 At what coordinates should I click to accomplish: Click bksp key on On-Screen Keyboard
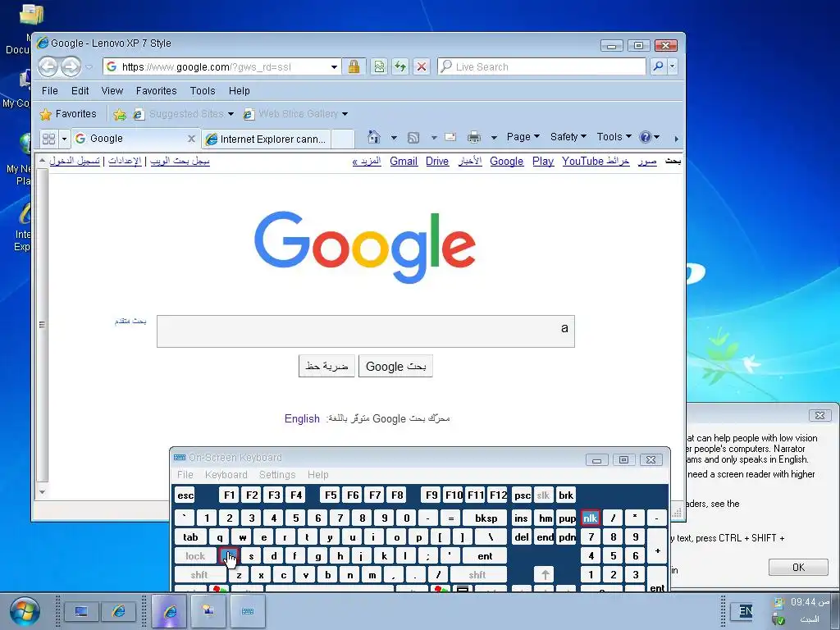[486, 518]
